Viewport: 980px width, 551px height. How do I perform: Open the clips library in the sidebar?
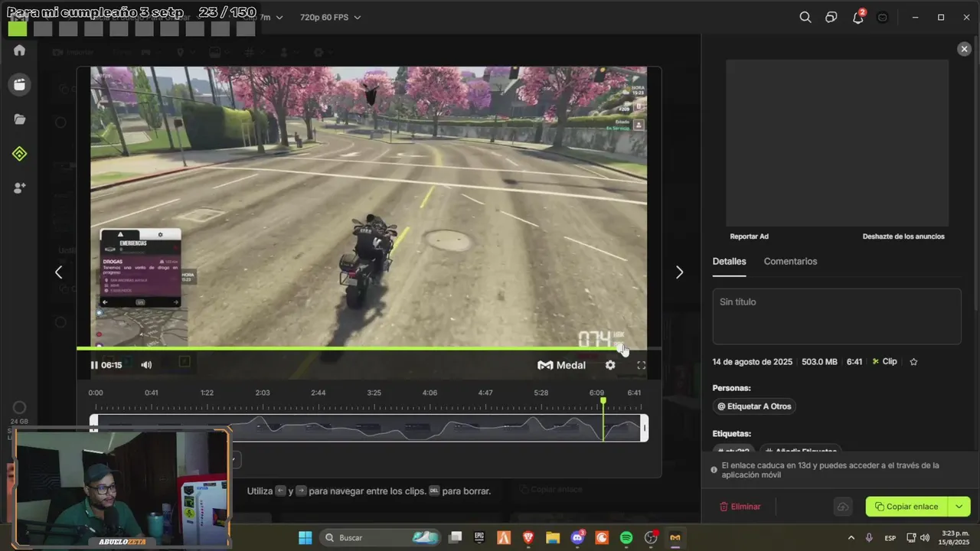[20, 84]
